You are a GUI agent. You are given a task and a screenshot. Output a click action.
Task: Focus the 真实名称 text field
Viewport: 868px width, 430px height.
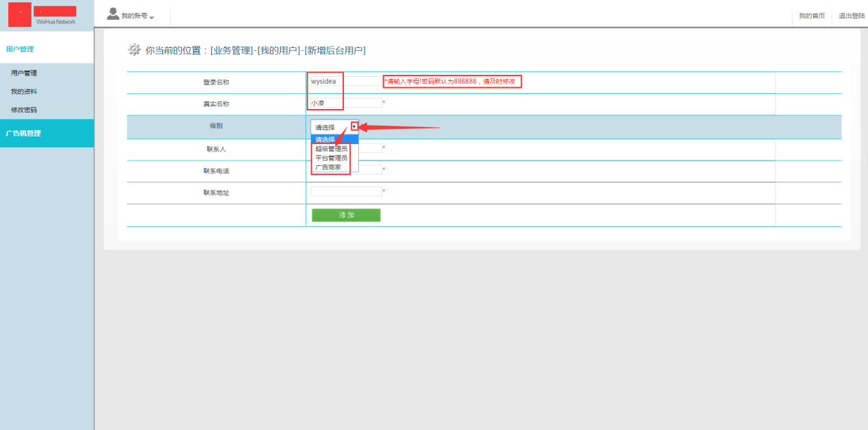[346, 103]
